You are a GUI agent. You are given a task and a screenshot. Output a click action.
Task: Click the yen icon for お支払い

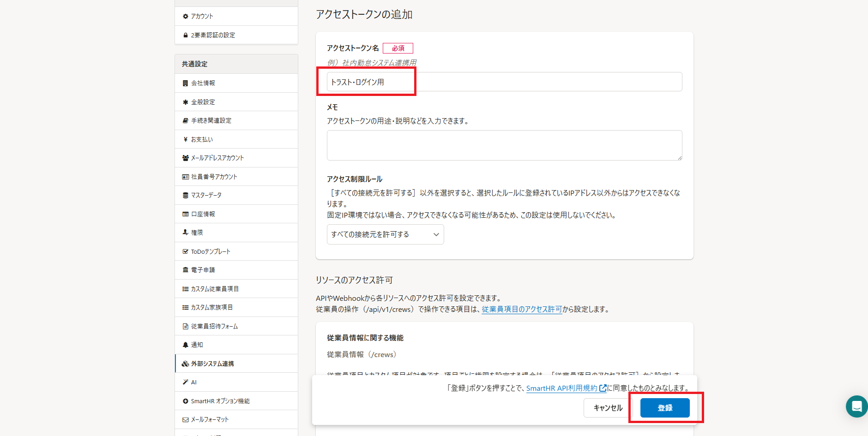click(186, 139)
